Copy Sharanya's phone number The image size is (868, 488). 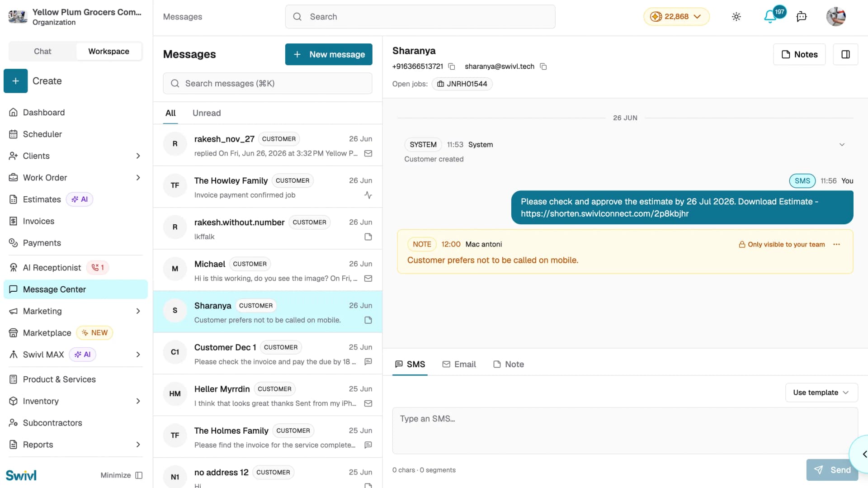coord(452,66)
